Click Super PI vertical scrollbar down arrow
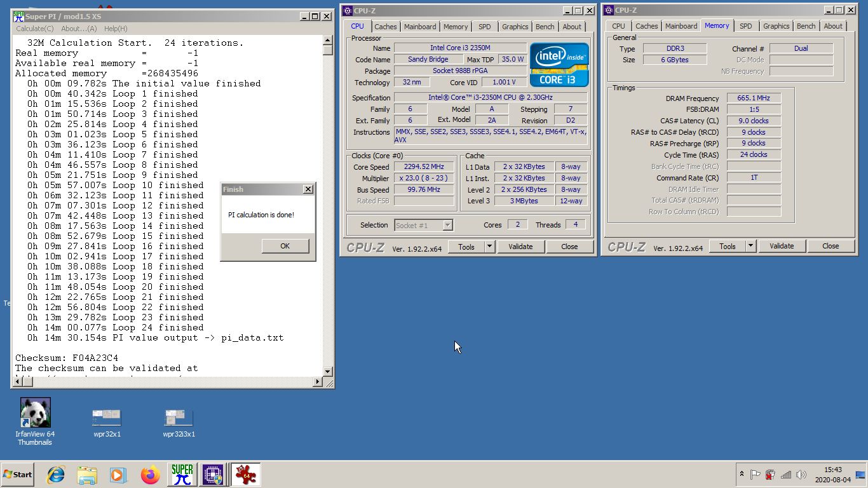Image resolution: width=868 pixels, height=488 pixels. 328,371
